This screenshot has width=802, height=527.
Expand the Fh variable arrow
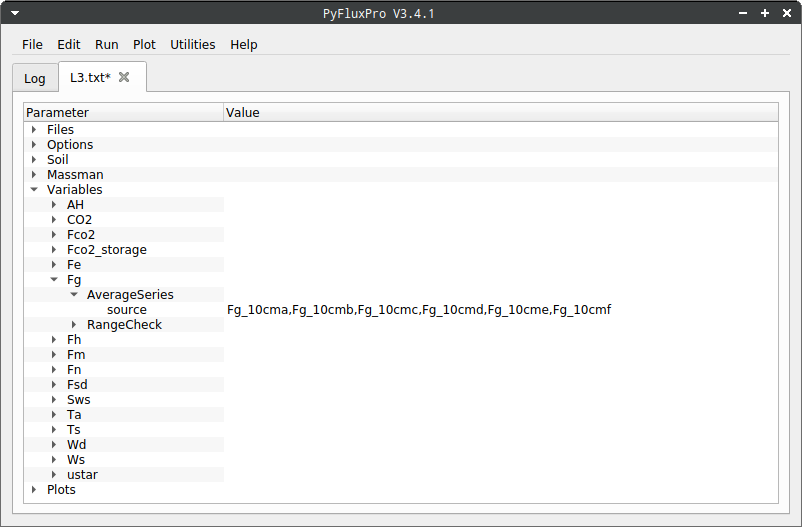click(x=54, y=340)
